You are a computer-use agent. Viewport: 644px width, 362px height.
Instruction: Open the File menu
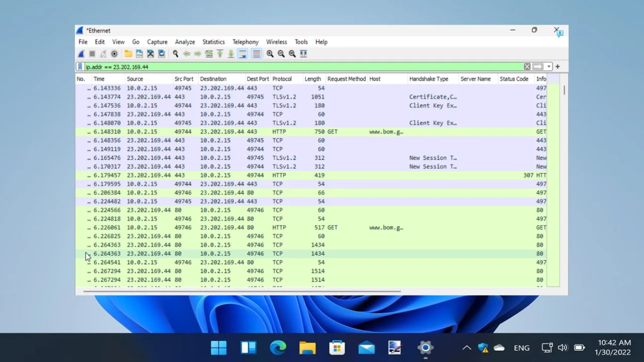tap(83, 42)
